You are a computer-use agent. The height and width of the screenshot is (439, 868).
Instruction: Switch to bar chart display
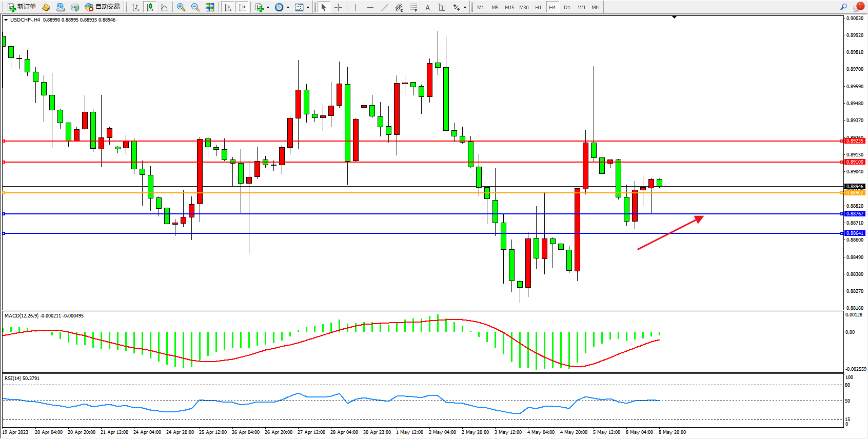point(135,7)
